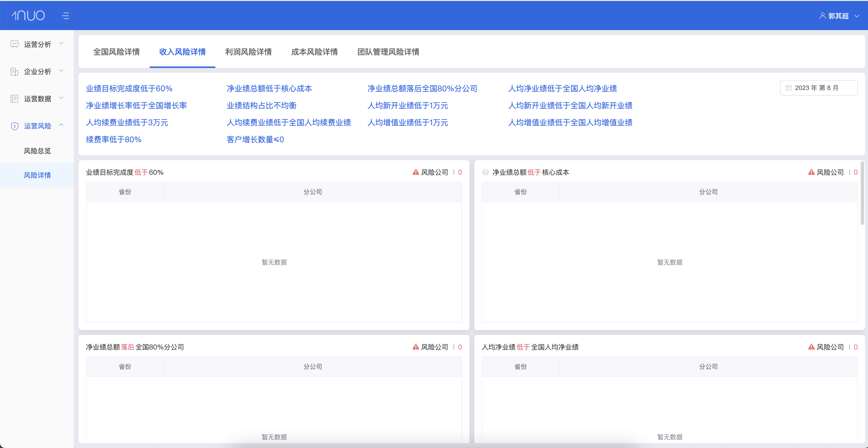Click the risk count 0 in the 人均净业绩 card

(x=856, y=347)
